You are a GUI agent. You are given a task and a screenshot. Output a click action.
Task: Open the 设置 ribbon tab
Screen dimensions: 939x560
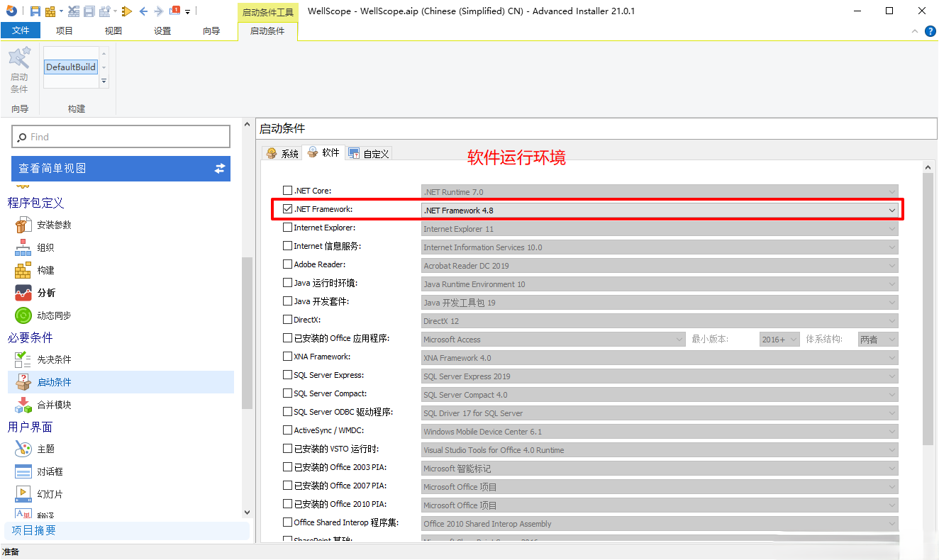(162, 30)
